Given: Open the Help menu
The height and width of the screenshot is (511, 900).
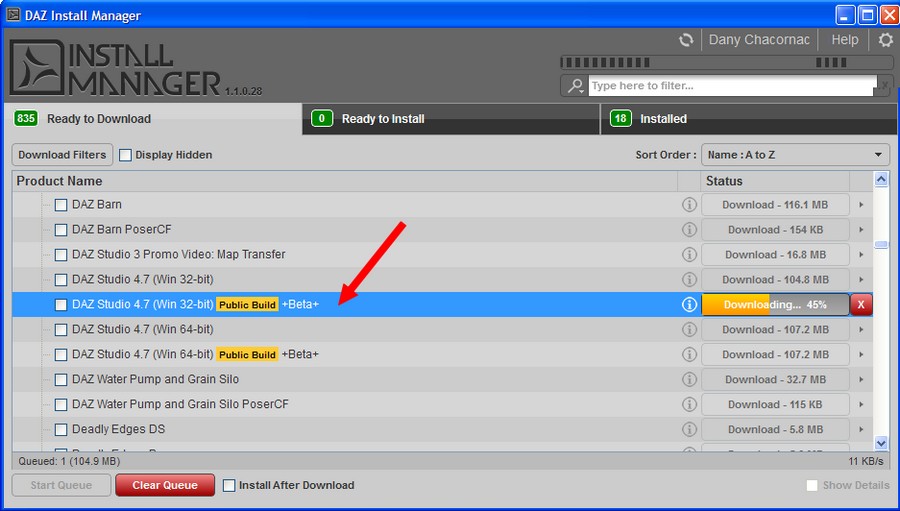Looking at the screenshot, I should [845, 40].
